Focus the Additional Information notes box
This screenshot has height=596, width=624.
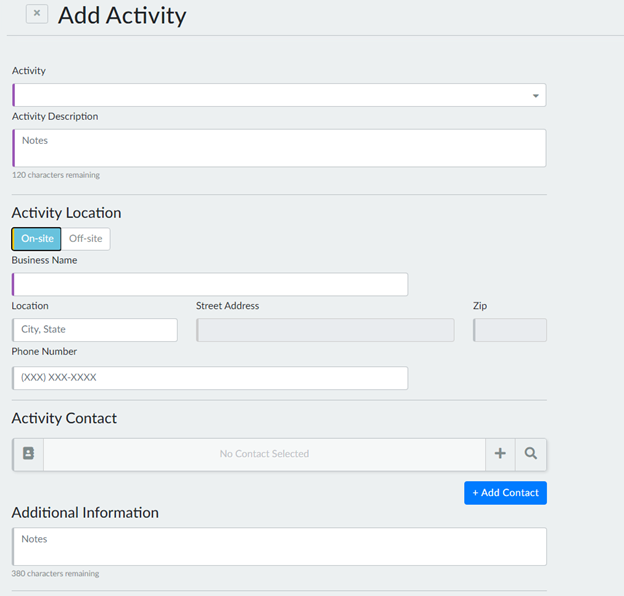pos(279,547)
